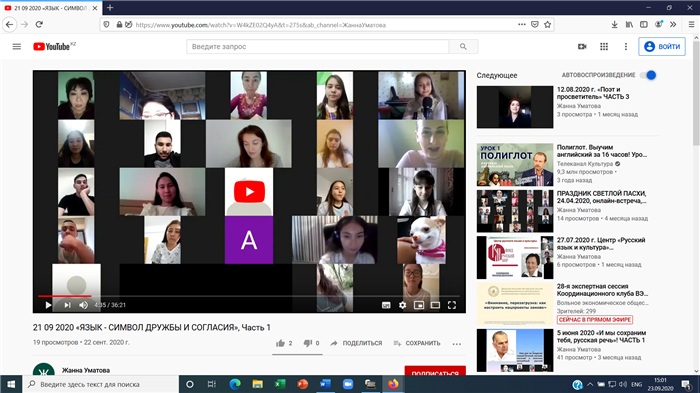Screen dimensions: 700x393
Task: Toggle subtitles button in player
Action: pos(386,305)
